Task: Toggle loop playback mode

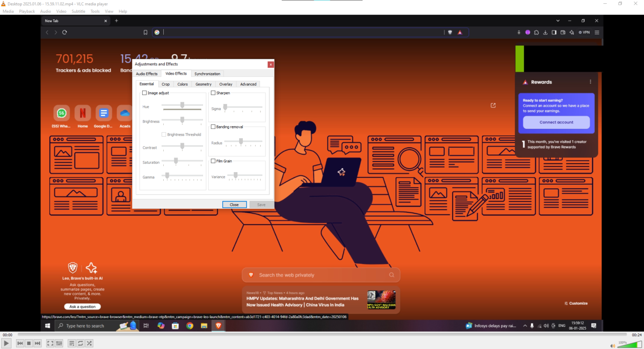Action: pos(80,343)
